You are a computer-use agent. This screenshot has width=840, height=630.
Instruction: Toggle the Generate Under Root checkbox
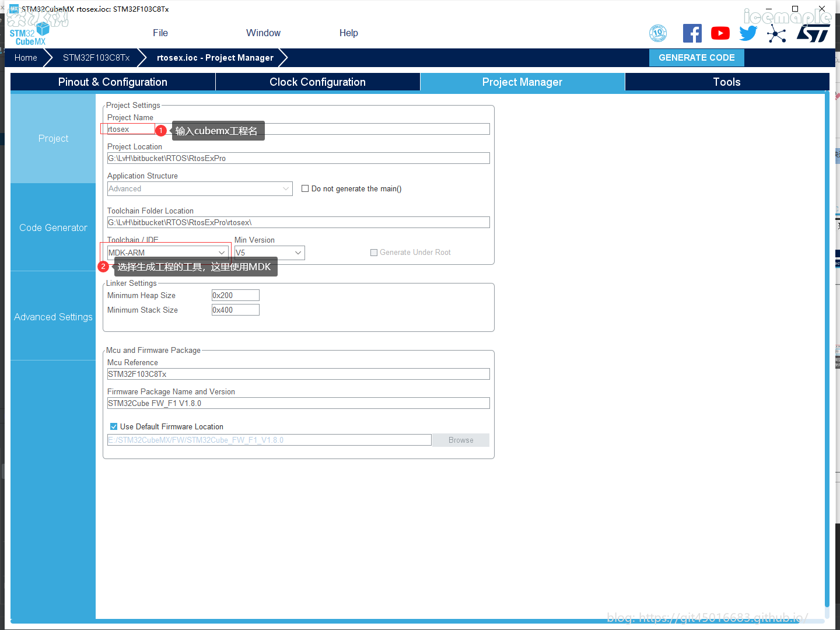pyautogui.click(x=374, y=253)
